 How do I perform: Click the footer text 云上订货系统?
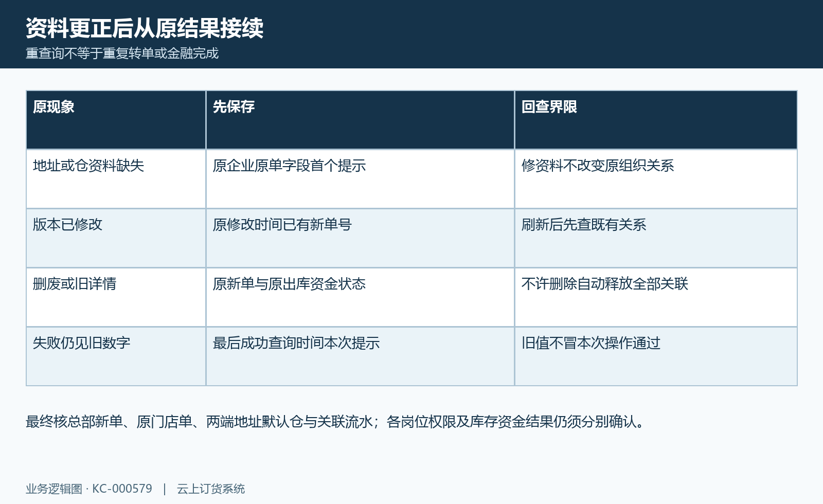click(211, 489)
